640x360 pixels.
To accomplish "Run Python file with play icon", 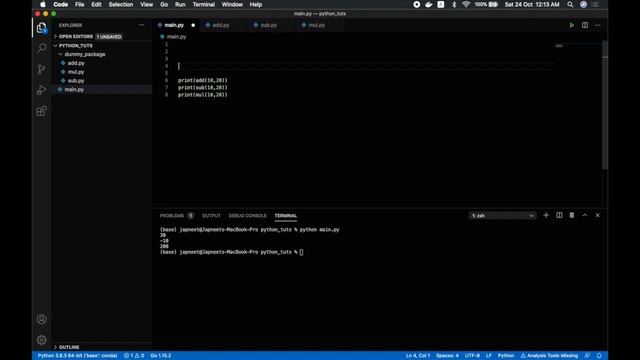I will pos(572,25).
